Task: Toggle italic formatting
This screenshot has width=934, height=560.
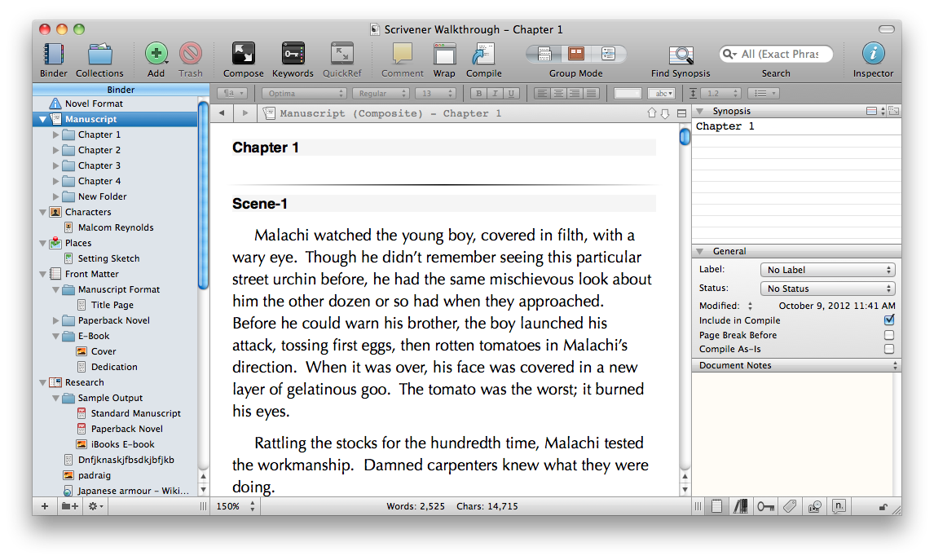Action: click(x=495, y=93)
